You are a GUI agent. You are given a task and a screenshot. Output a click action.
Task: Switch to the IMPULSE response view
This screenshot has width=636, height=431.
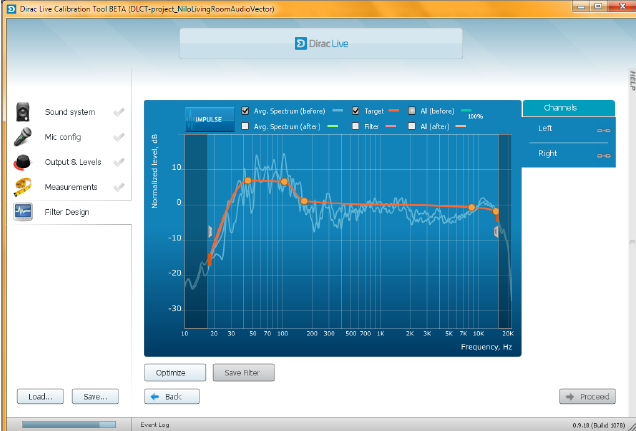[210, 119]
